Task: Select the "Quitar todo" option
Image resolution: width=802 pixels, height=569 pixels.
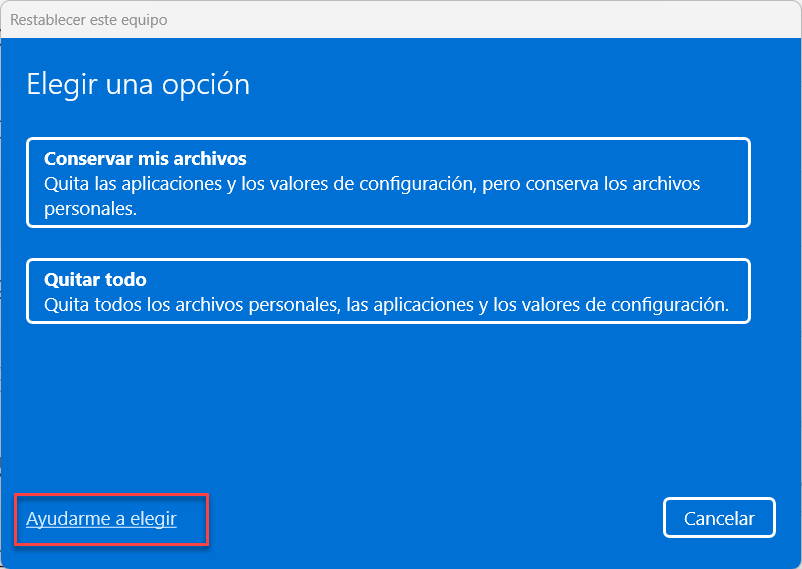Action: [x=388, y=291]
